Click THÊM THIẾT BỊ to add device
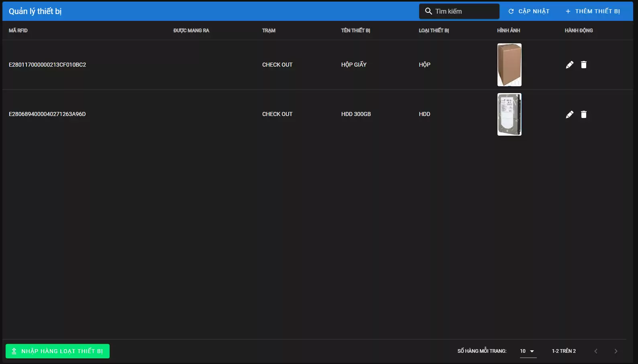This screenshot has width=638, height=364. (593, 11)
